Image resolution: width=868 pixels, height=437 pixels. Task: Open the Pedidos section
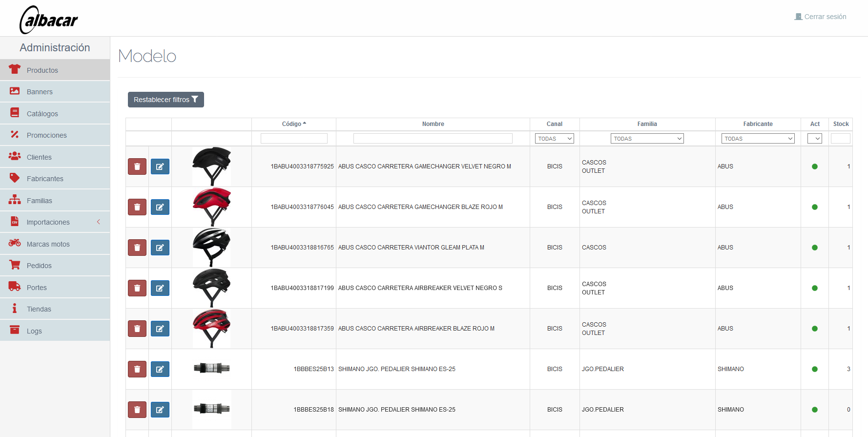55,266
